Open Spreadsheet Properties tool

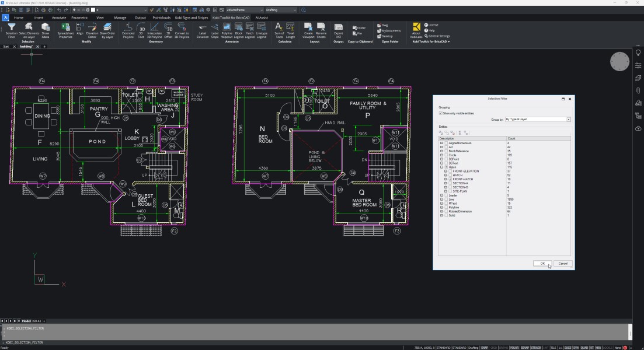65,31
